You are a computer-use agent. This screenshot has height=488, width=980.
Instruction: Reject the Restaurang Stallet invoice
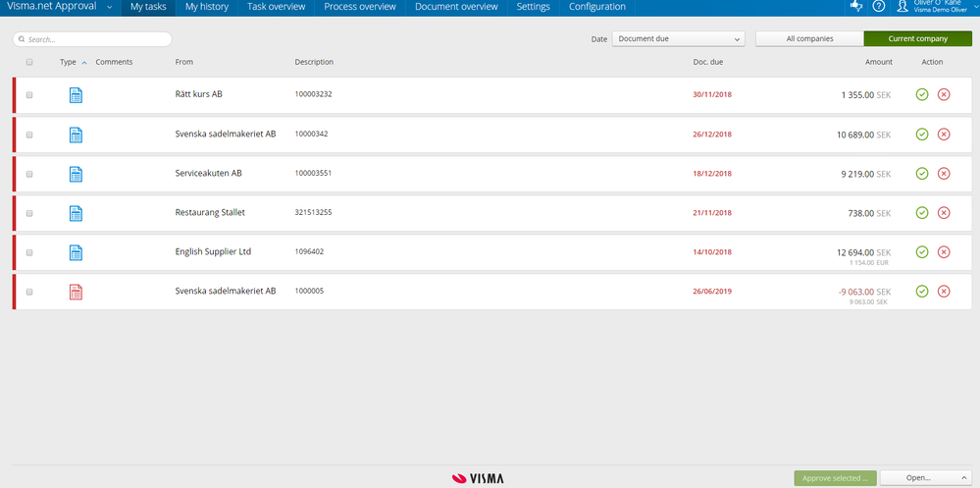944,213
